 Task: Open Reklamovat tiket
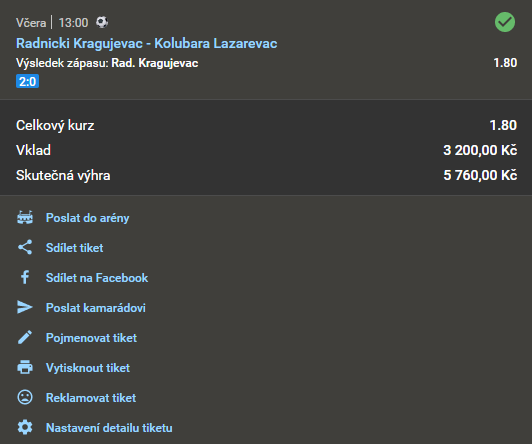coord(91,398)
